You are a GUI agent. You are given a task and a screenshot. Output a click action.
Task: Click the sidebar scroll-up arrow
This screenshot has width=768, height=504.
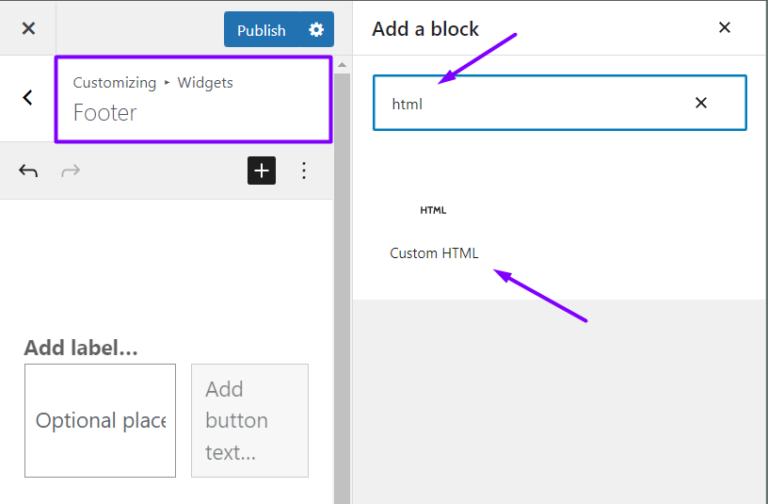[342, 65]
